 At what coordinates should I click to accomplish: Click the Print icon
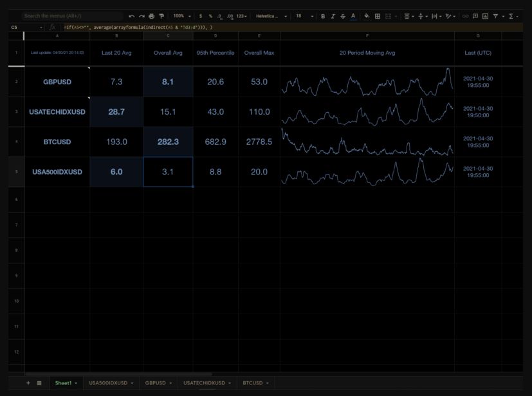[x=151, y=15]
